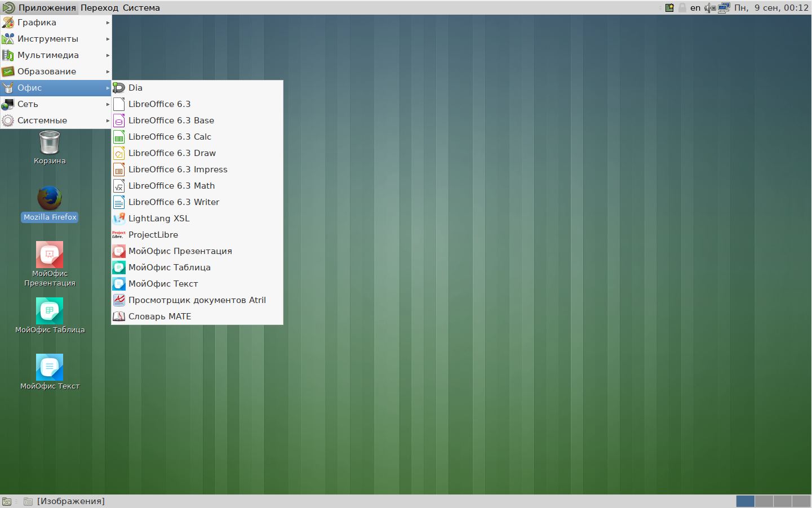This screenshot has width=812, height=508.
Task: Open the calendar from the clock Пн, 9 сен
Action: tap(771, 7)
